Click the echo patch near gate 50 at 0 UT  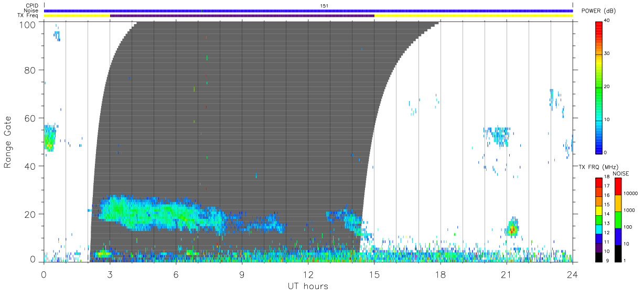click(x=50, y=138)
